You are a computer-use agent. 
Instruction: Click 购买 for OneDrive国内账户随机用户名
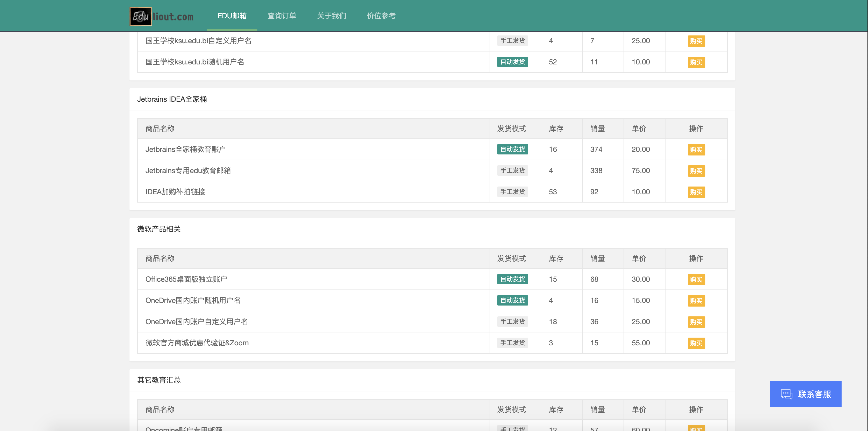click(x=696, y=301)
